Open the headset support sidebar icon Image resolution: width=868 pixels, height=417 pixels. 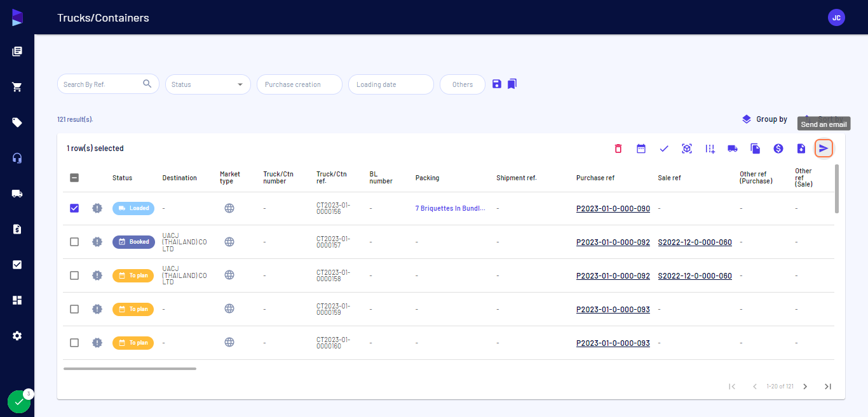[17, 158]
